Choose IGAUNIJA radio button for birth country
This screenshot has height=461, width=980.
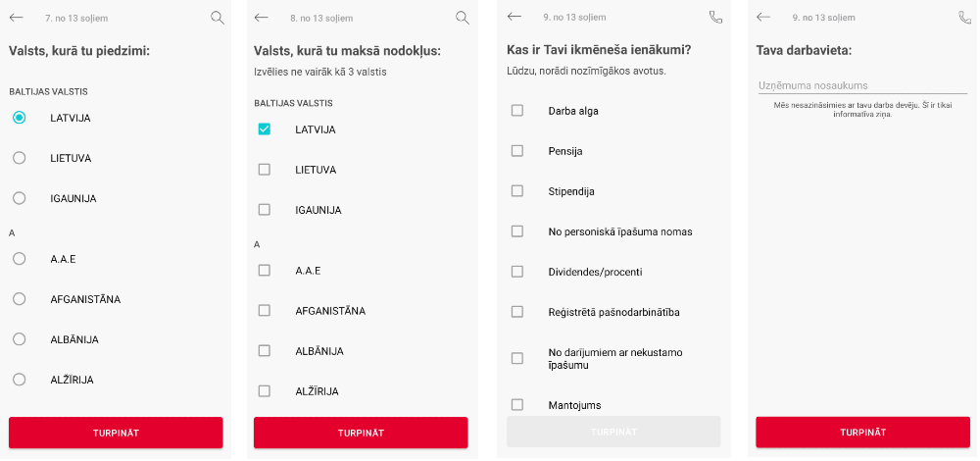tap(20, 198)
